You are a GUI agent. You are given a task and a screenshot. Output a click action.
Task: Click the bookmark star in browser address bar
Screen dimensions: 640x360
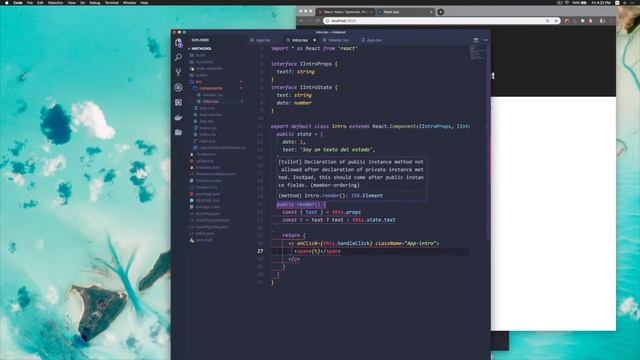pyautogui.click(x=556, y=20)
